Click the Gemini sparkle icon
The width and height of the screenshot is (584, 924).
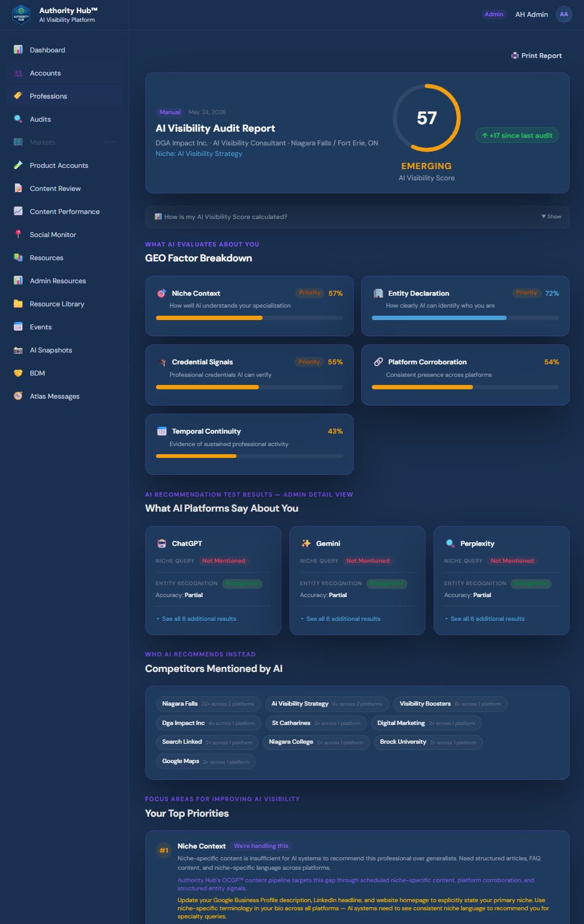pos(306,543)
